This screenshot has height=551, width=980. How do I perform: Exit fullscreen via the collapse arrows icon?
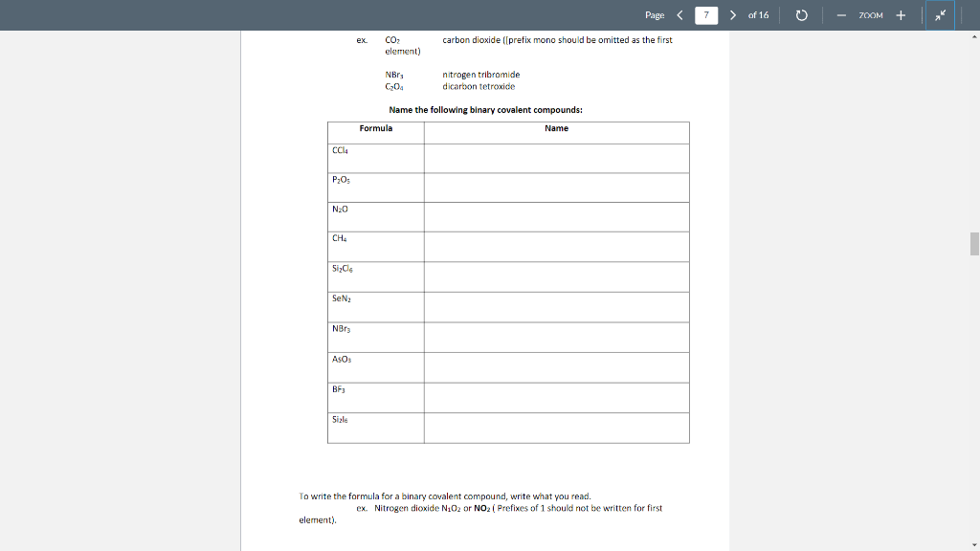(x=939, y=14)
